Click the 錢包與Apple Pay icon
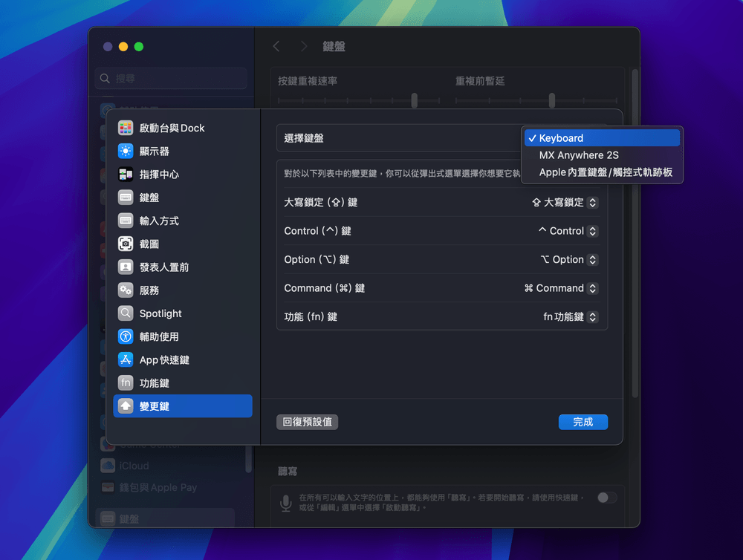Image resolution: width=743 pixels, height=560 pixels. click(x=108, y=487)
